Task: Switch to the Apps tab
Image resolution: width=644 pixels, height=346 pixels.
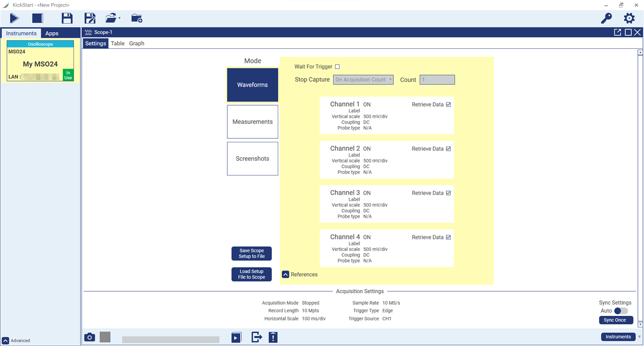Action: [52, 33]
